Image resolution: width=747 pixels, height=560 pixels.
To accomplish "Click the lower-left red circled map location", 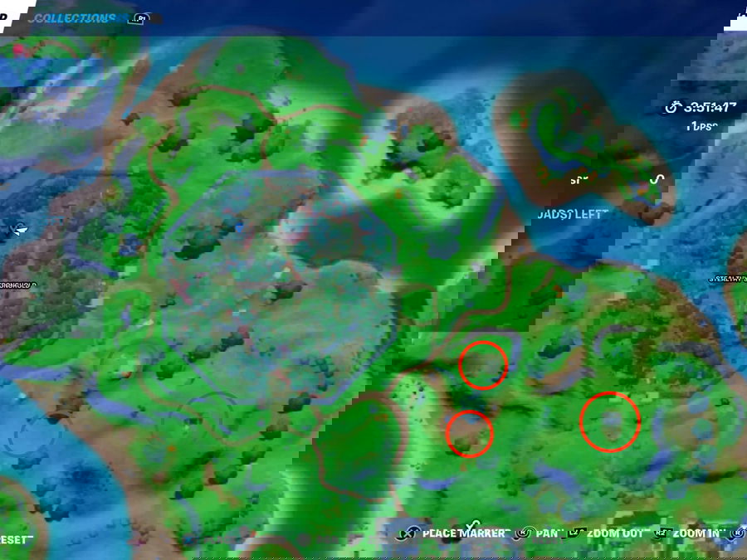I will coord(470,434).
